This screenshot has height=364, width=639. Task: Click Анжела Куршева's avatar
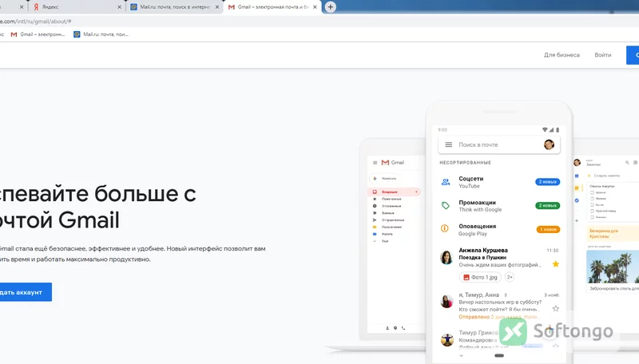[447, 257]
